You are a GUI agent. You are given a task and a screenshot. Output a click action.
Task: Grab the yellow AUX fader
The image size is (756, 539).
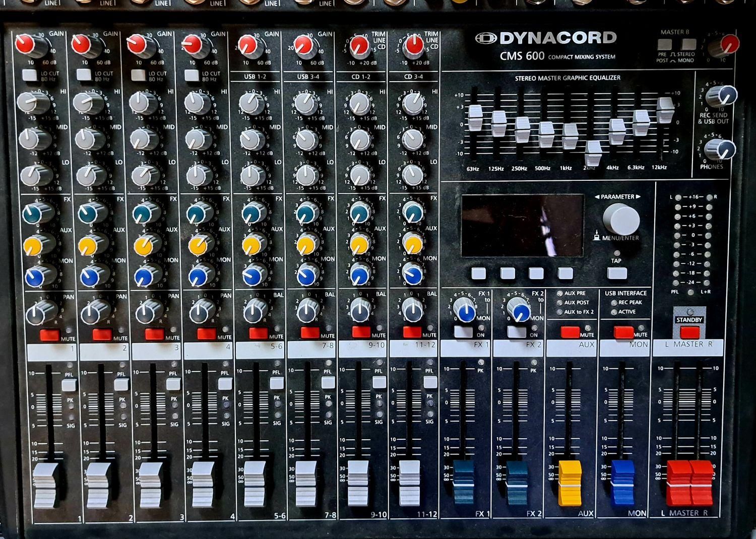(570, 483)
